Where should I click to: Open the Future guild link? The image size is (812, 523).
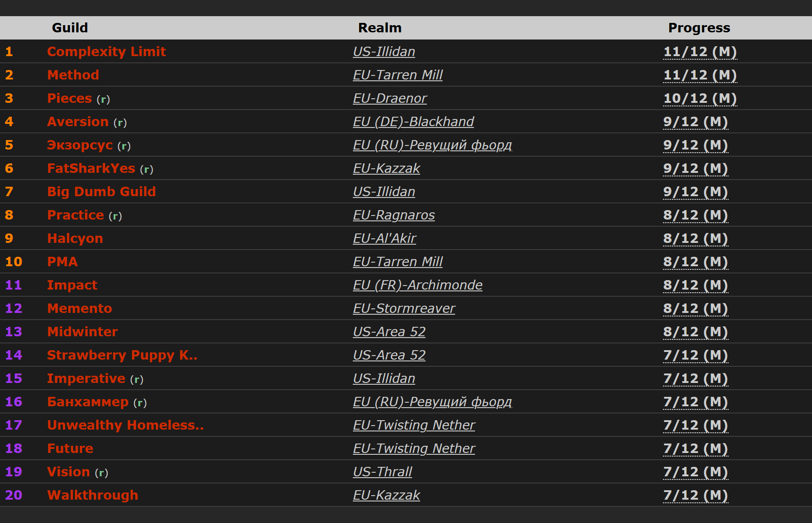[x=70, y=448]
